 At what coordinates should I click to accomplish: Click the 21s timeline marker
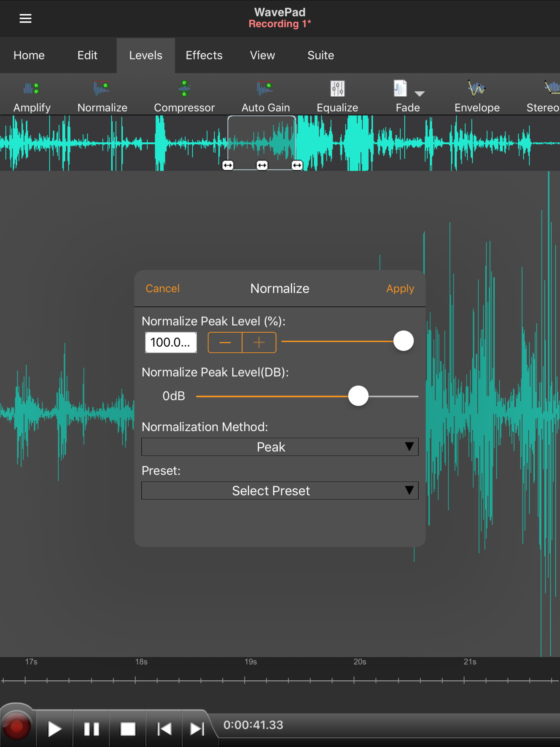pyautogui.click(x=470, y=662)
